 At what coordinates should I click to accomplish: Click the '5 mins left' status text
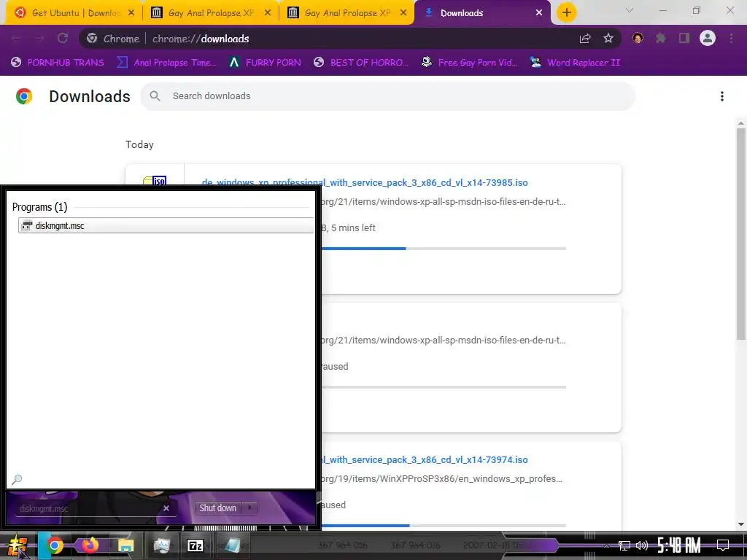pos(353,228)
